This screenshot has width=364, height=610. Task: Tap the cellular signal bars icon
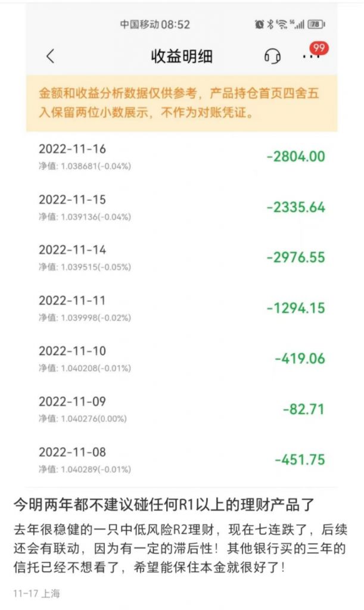tap(297, 24)
